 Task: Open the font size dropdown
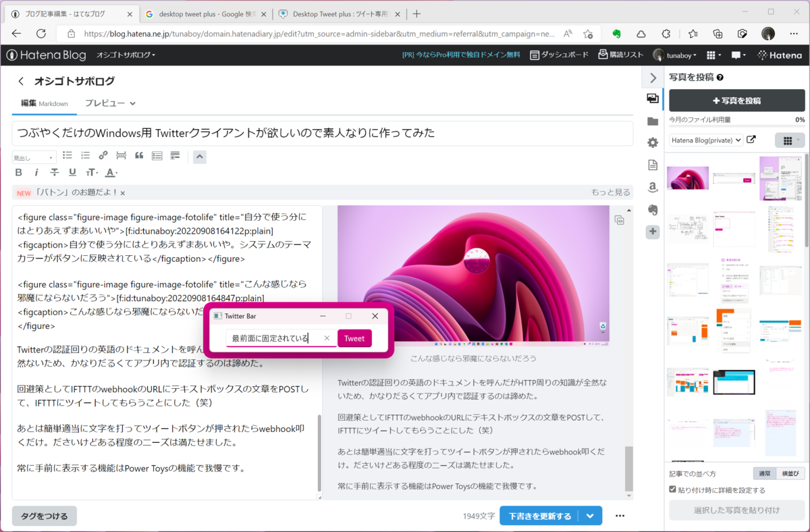click(91, 173)
